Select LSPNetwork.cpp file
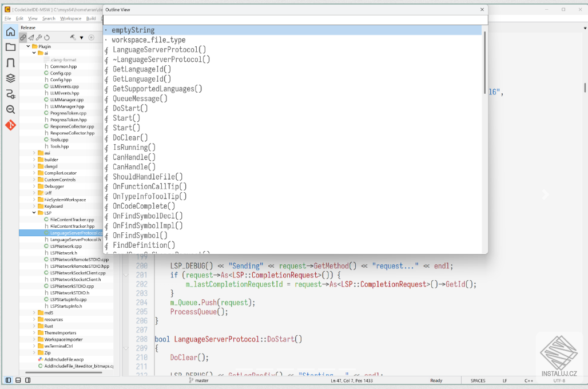The width and height of the screenshot is (588, 389). coord(66,246)
